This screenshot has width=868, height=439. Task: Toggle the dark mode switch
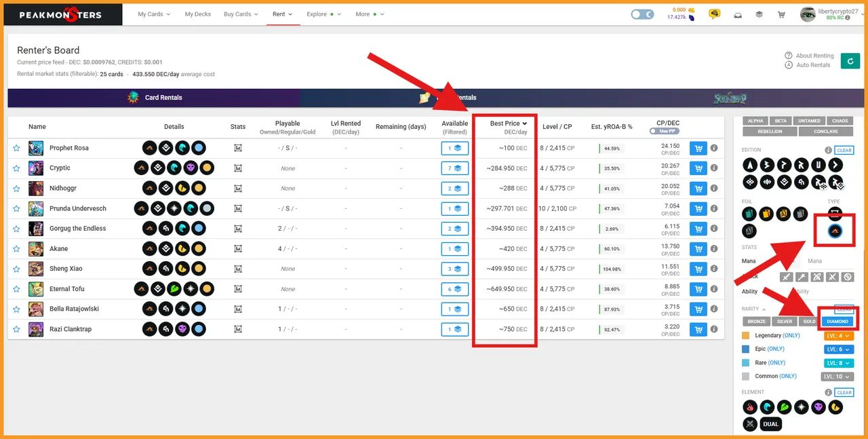[x=642, y=14]
